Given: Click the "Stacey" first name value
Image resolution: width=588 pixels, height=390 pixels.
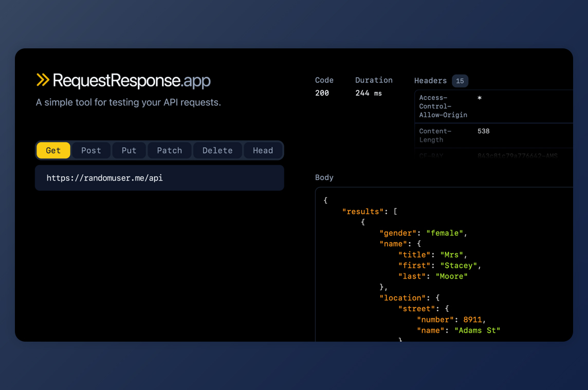Looking at the screenshot, I should point(458,266).
